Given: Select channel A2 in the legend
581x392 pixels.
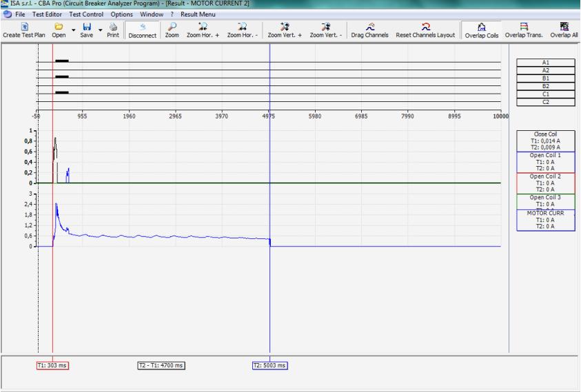Looking at the screenshot, I should [x=545, y=70].
